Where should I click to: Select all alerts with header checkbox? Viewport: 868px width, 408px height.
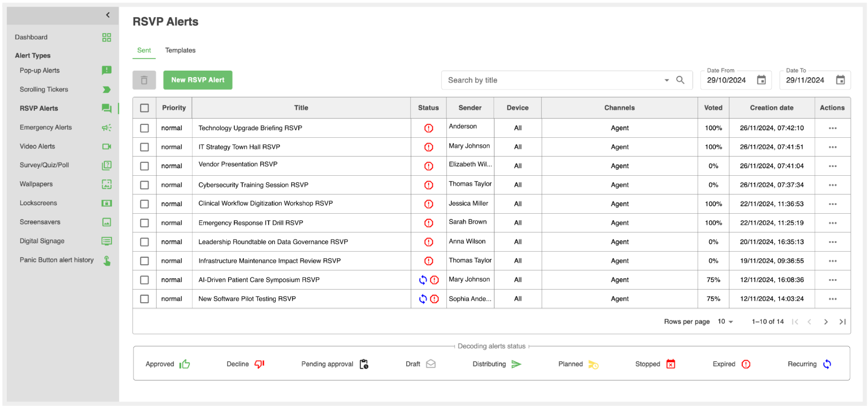click(145, 108)
